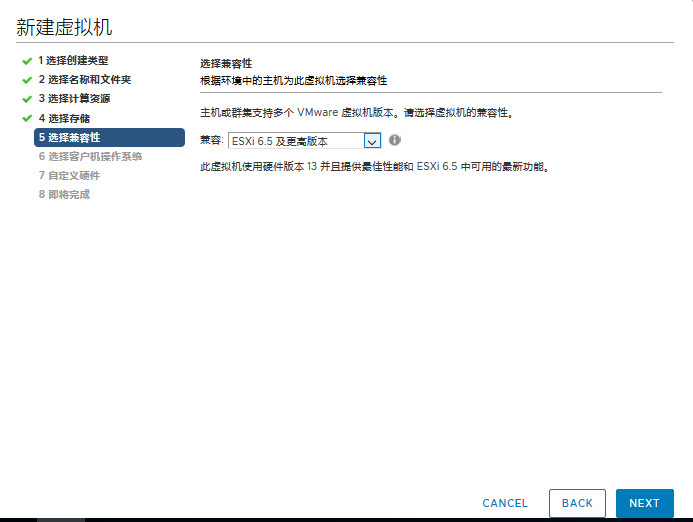Viewport: 693px width, 522px height.
Task: Click the text about VMware 虚拟机版本
Action: [x=357, y=113]
